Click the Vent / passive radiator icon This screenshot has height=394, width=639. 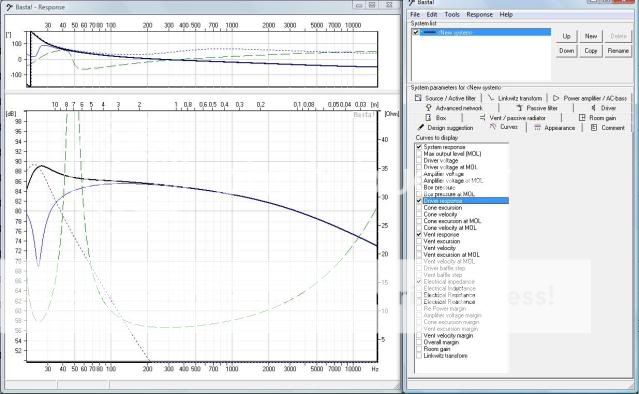[x=482, y=118]
